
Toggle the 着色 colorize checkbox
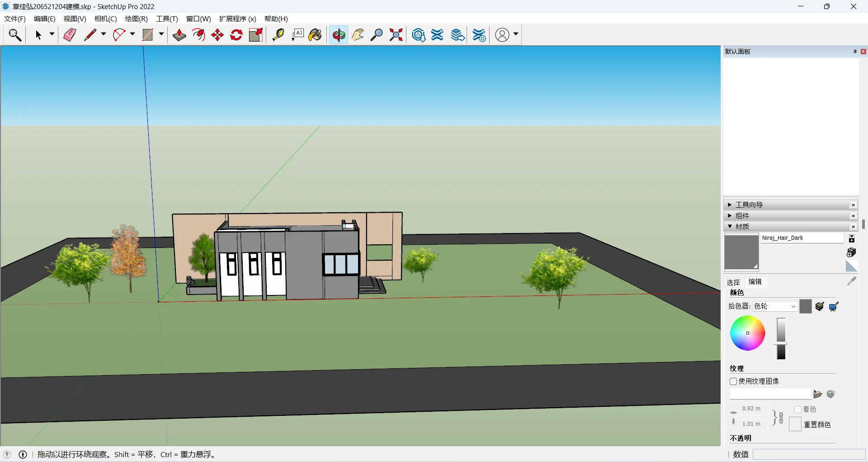pyautogui.click(x=798, y=410)
